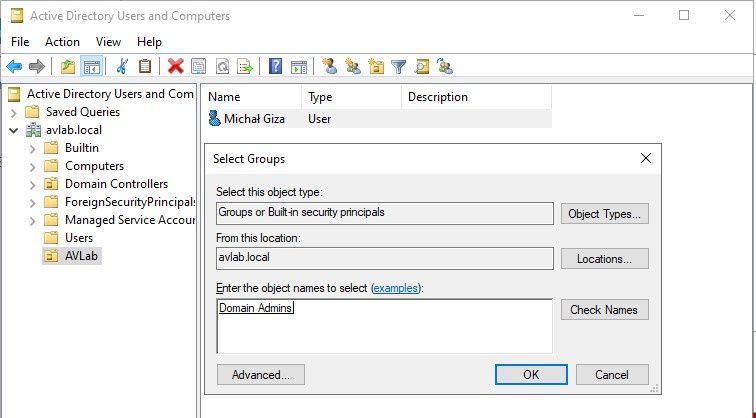Click the object type field
The width and height of the screenshot is (756, 418).
[385, 213]
